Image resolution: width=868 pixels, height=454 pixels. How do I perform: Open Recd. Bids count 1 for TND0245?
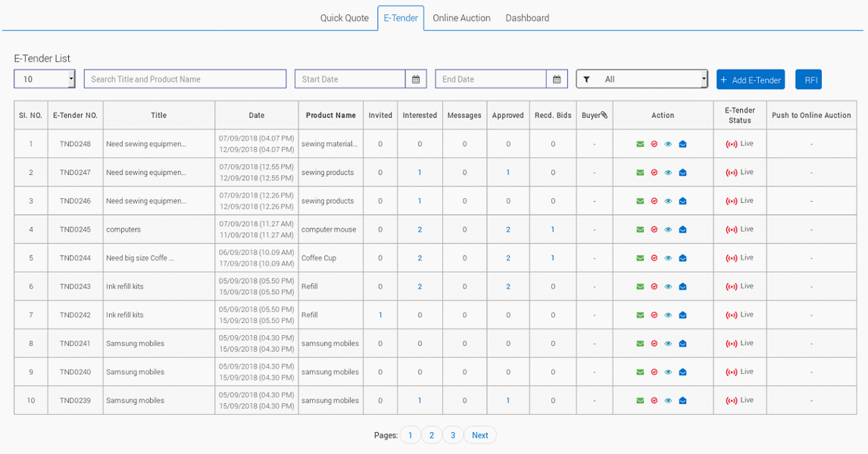coord(552,229)
